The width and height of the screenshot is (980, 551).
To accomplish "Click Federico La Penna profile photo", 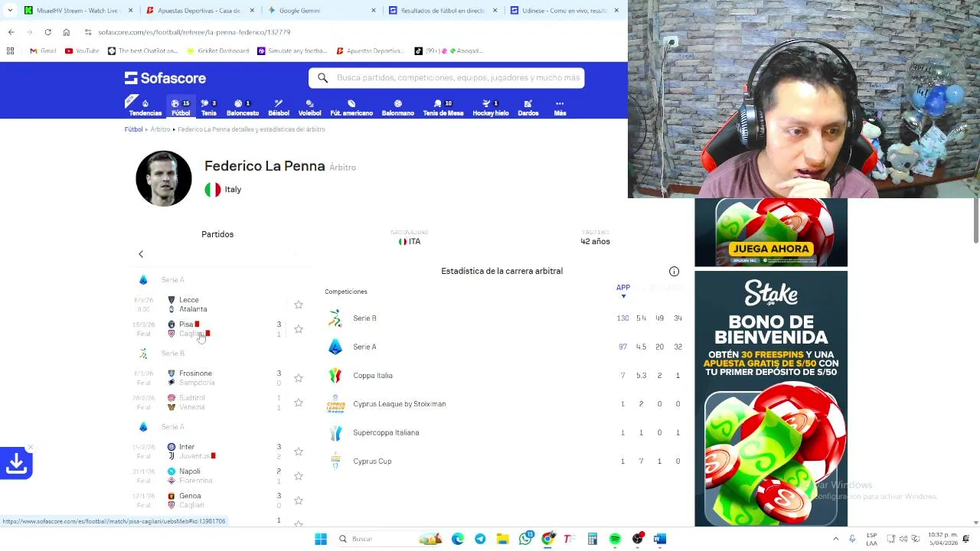I will [164, 178].
